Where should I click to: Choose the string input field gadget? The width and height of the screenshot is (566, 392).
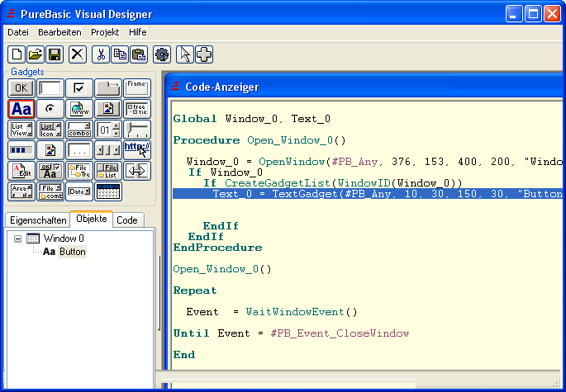tap(50, 88)
